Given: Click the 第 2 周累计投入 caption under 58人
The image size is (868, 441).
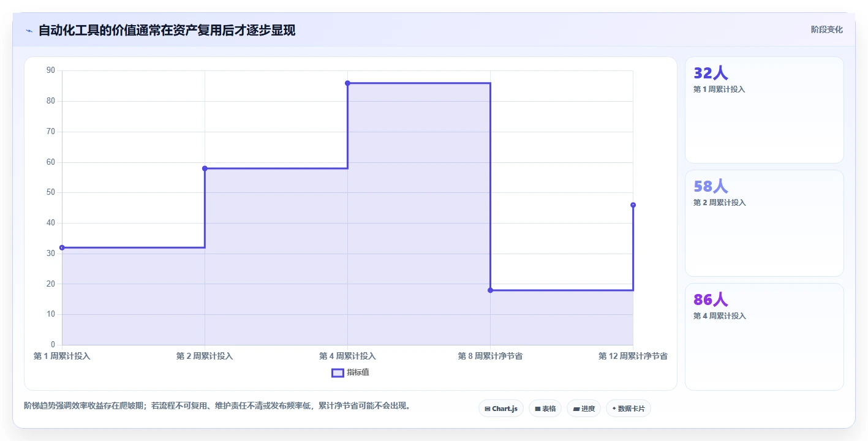Looking at the screenshot, I should point(719,203).
